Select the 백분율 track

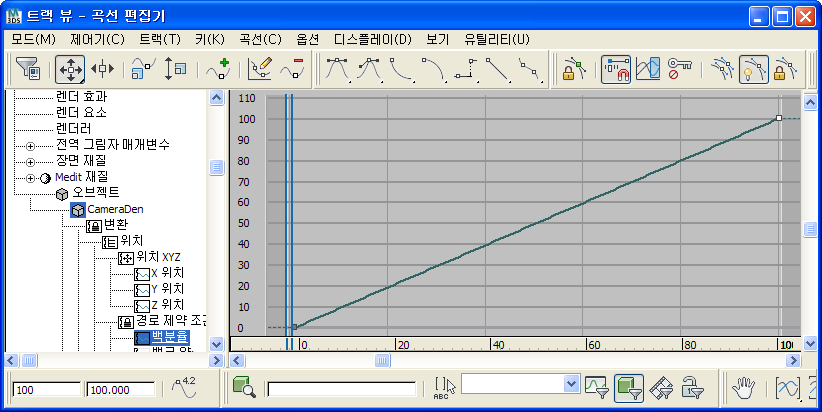(x=170, y=337)
